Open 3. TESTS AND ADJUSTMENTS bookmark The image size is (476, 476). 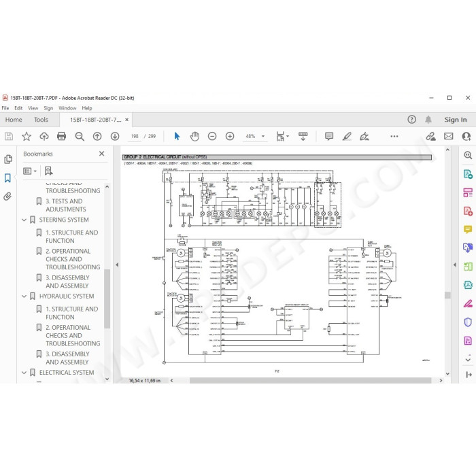64,205
